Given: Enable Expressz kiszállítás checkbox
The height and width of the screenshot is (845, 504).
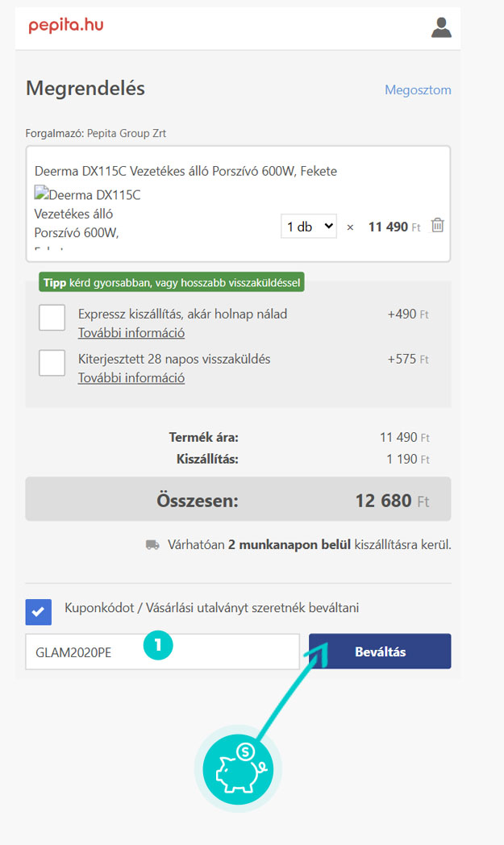Looking at the screenshot, I should coord(52,318).
